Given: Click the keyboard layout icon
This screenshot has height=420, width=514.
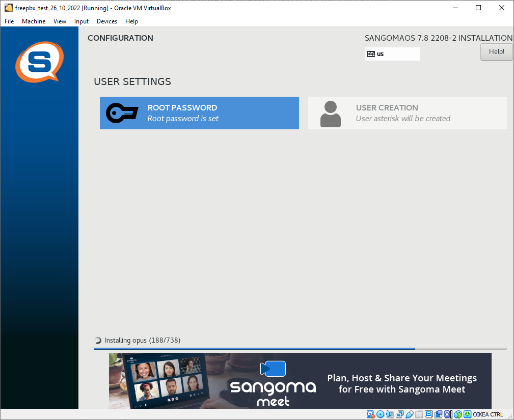Looking at the screenshot, I should click(371, 54).
